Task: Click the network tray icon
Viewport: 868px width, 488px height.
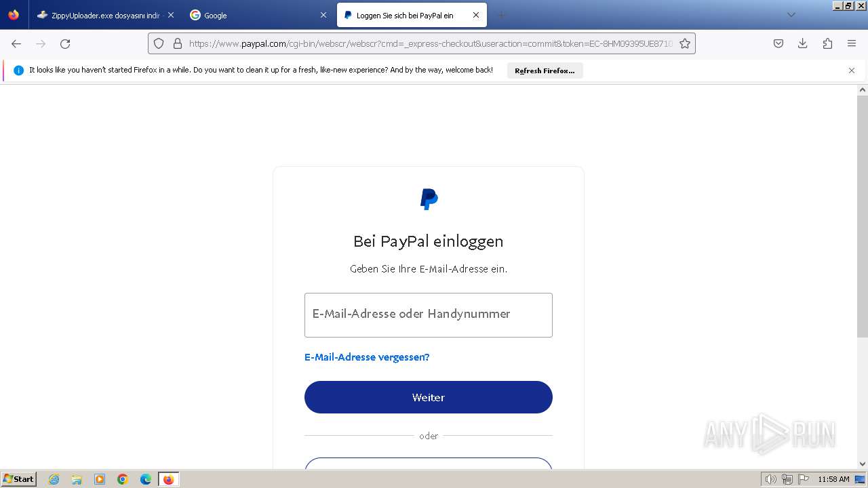Action: 787,479
